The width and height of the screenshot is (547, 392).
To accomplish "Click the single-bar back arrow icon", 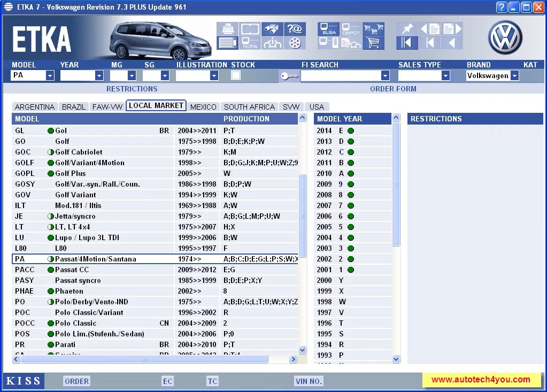I will pos(430,43).
